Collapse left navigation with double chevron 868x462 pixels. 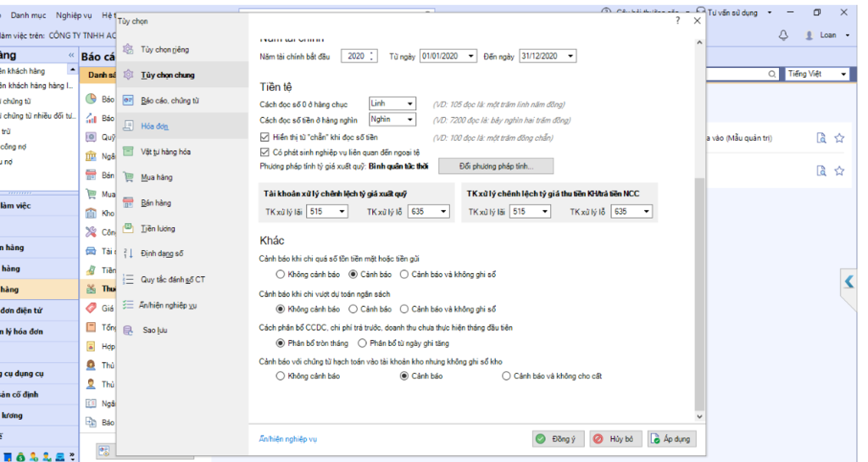[71, 55]
